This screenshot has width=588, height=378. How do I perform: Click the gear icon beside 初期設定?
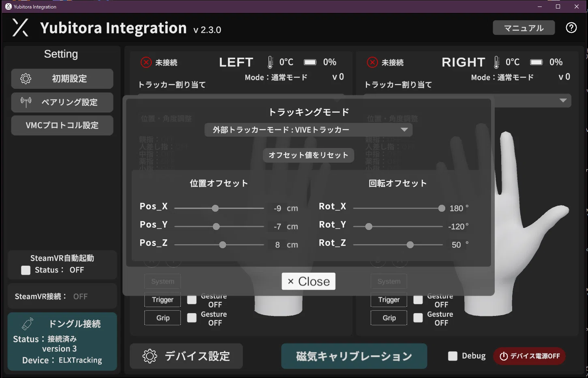coord(26,79)
